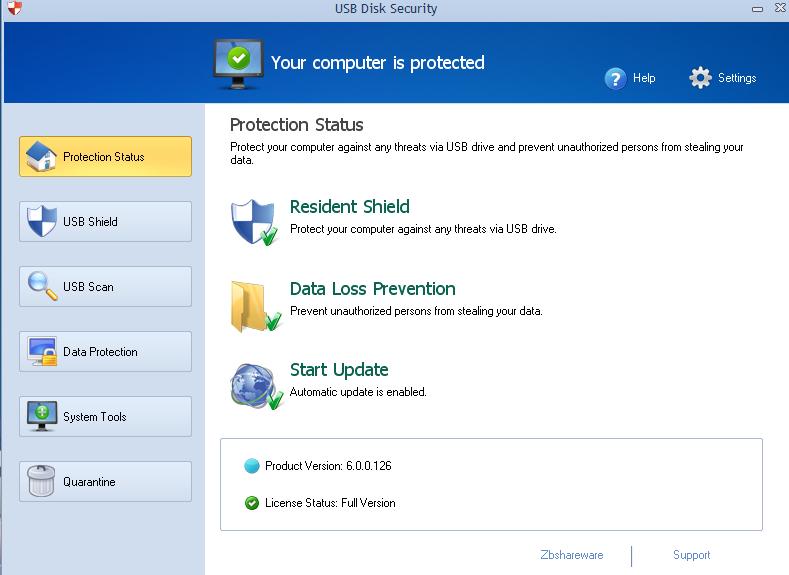Screen dimensions: 789x575
Task: Click the Resident Shield checkmark shield icon
Action: [254, 222]
